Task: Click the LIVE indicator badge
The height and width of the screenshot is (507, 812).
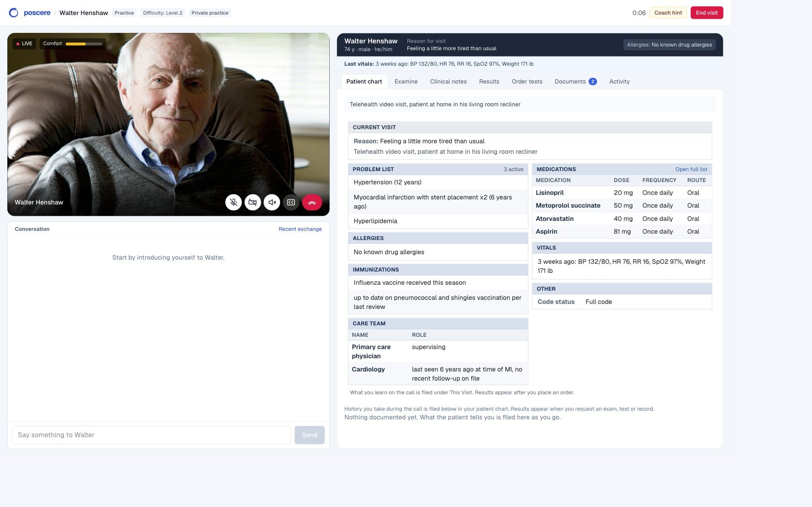Action: coord(24,44)
